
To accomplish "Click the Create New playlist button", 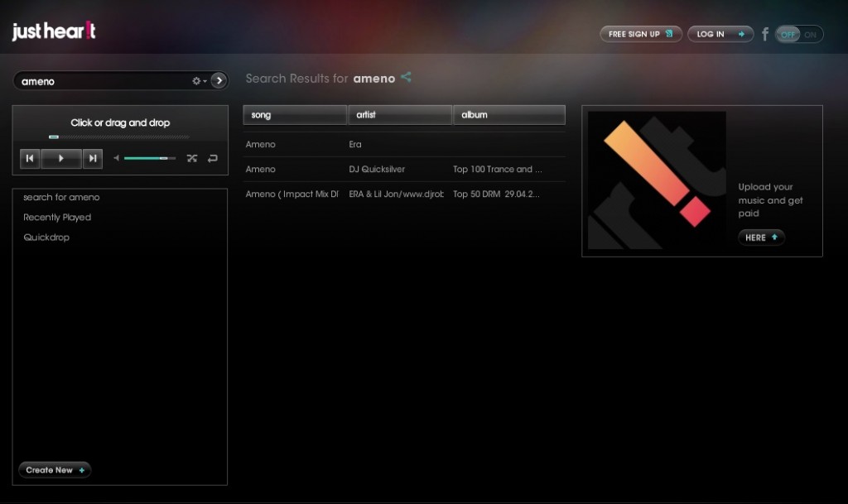I will click(55, 470).
